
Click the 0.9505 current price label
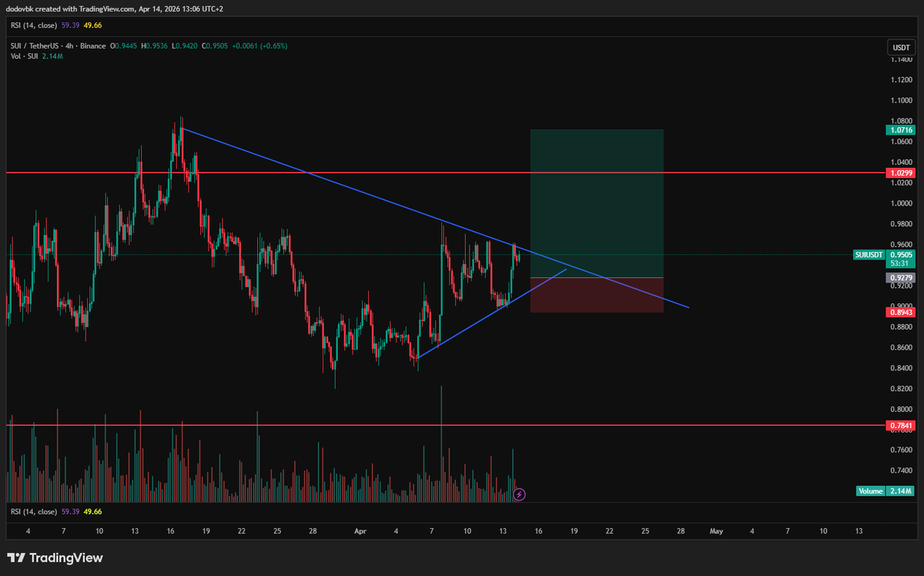[x=900, y=253]
